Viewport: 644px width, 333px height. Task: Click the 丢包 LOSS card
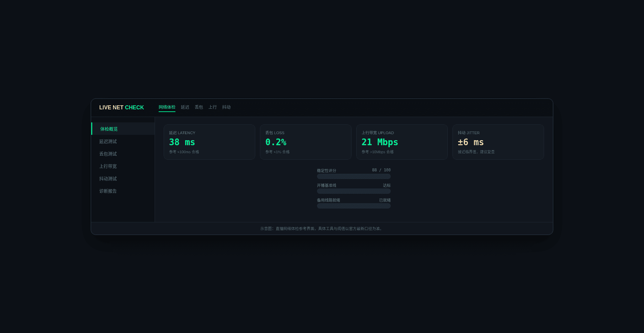[306, 142]
